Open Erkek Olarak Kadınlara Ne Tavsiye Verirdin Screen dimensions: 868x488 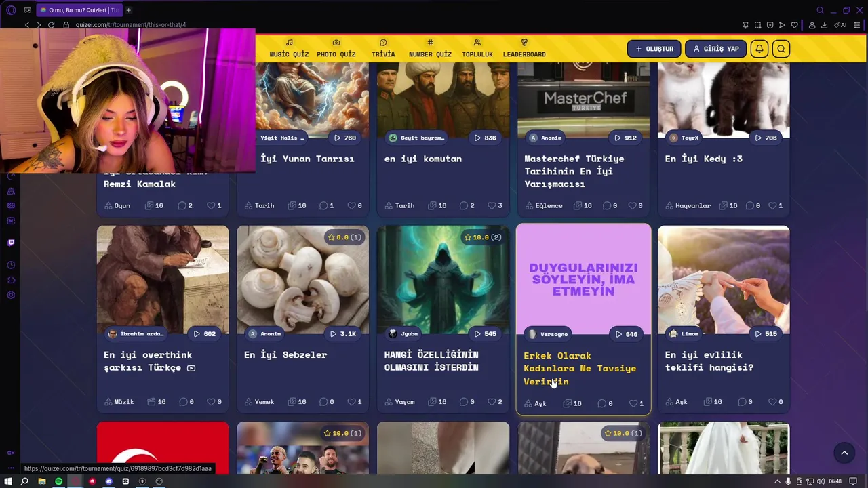point(580,368)
